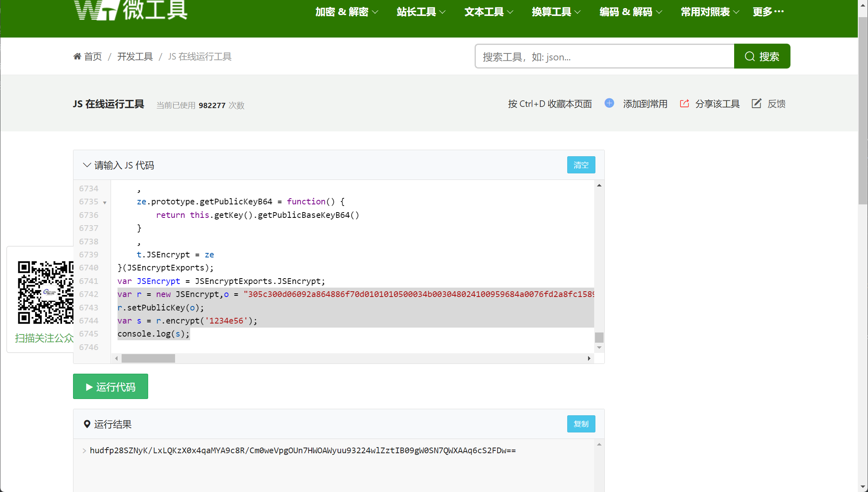The height and width of the screenshot is (492, 868).
Task: Open the 加密 & 解密 dropdown menu
Action: tap(346, 12)
